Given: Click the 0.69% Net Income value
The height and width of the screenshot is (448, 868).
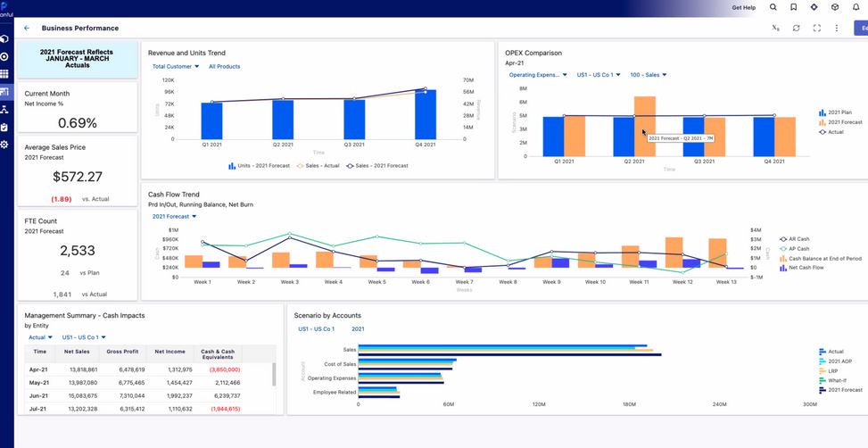Looking at the screenshot, I should [78, 123].
